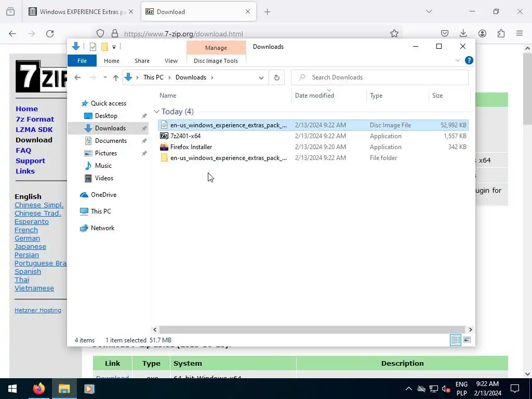
Task: Open Firefox extensions puzzle icon
Action: click(x=501, y=33)
